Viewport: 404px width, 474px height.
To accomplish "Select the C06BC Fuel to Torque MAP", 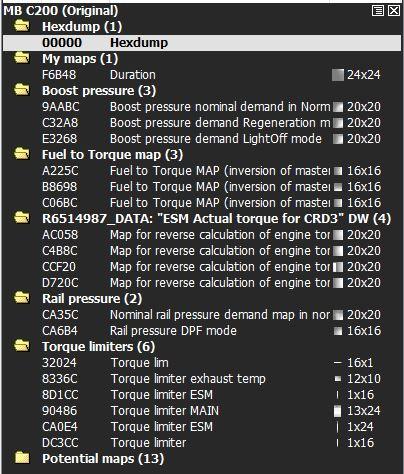I will 202,203.
